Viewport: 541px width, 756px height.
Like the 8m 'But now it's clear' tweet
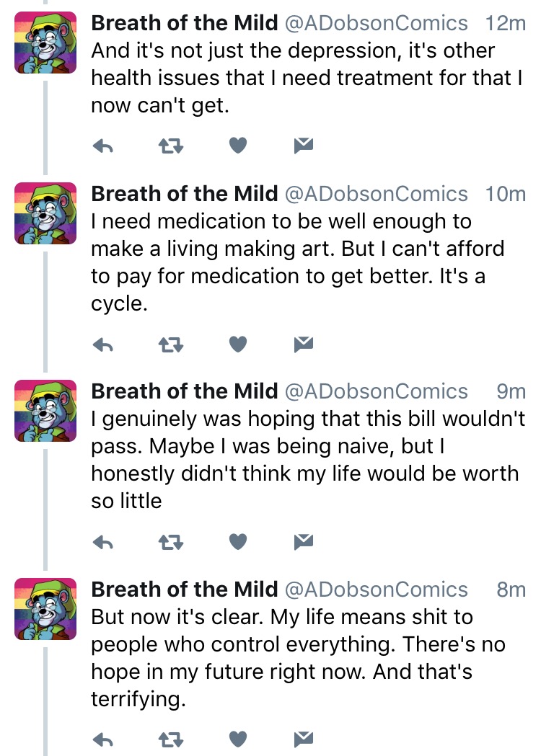point(238,739)
